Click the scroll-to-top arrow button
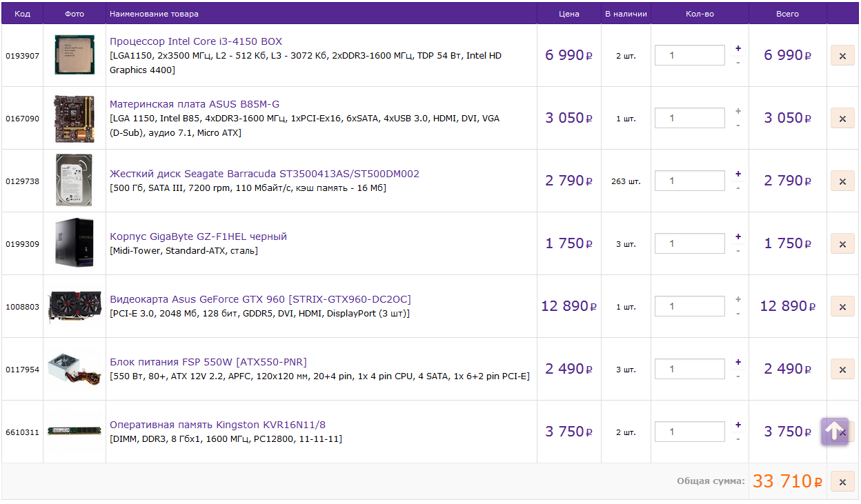 point(834,432)
